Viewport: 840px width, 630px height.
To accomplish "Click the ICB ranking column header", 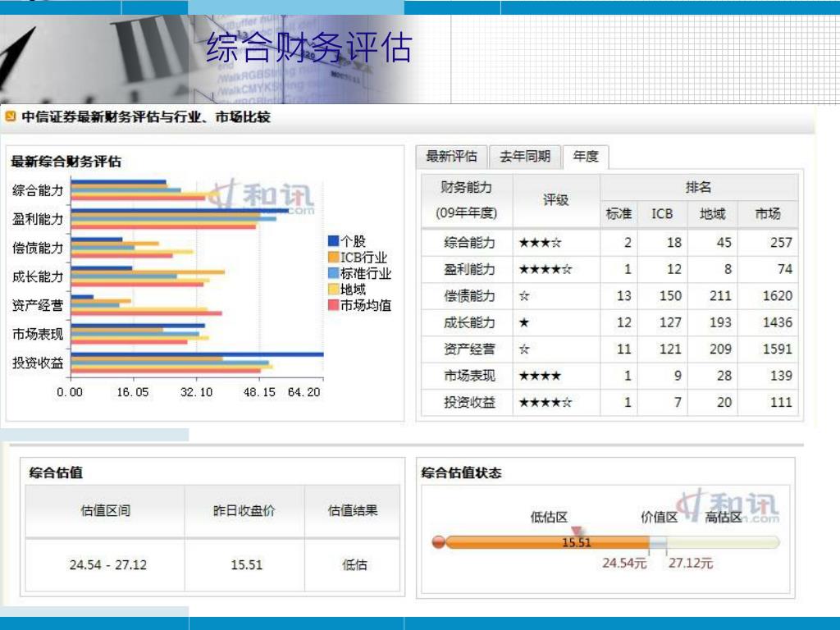I will [x=662, y=214].
